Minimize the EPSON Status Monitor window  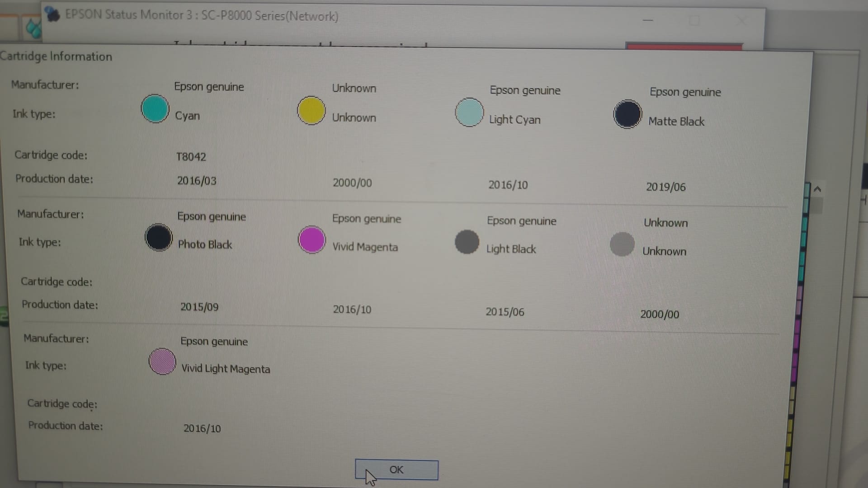click(x=648, y=20)
